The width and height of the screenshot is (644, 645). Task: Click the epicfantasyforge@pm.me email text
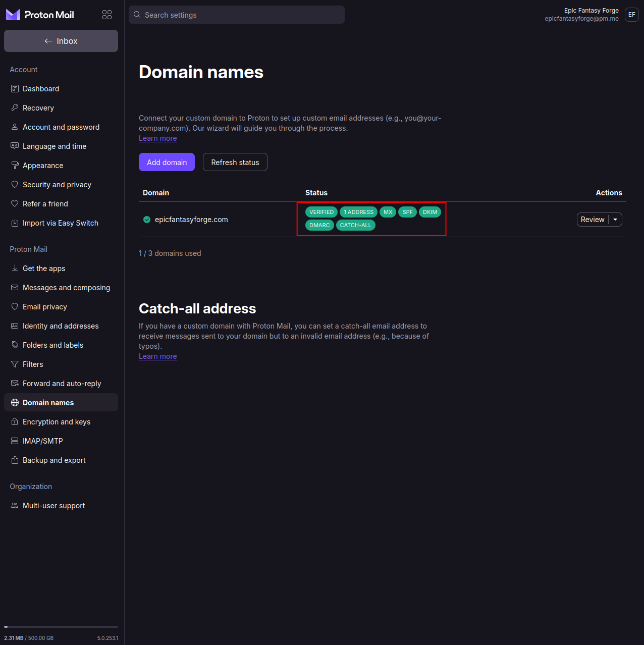pyautogui.click(x=581, y=19)
